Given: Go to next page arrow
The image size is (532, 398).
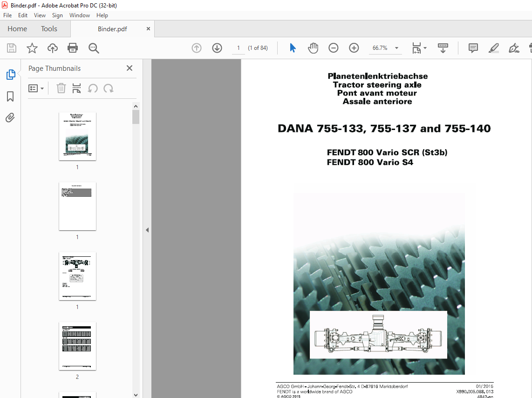Looking at the screenshot, I should [x=217, y=48].
